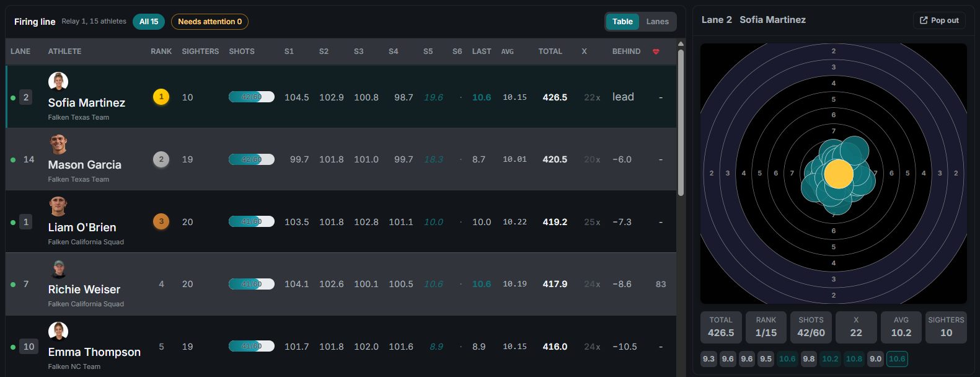Click the 9.8 shot chip

click(x=808, y=359)
